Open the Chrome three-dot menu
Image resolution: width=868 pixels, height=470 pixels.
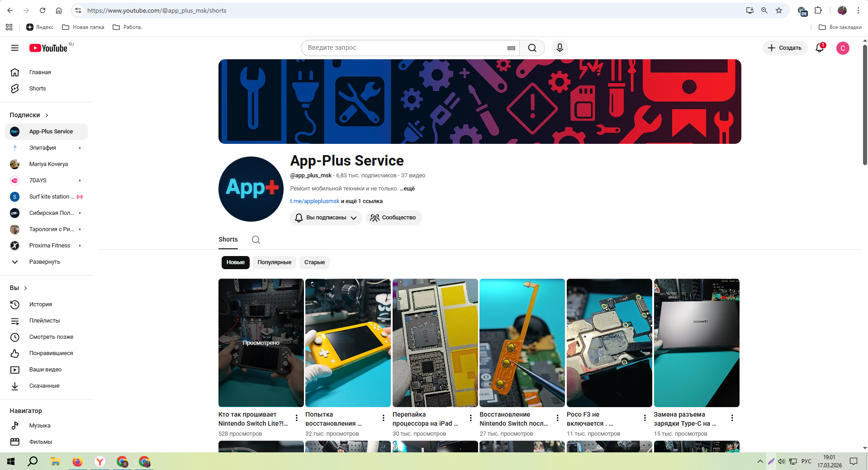859,10
